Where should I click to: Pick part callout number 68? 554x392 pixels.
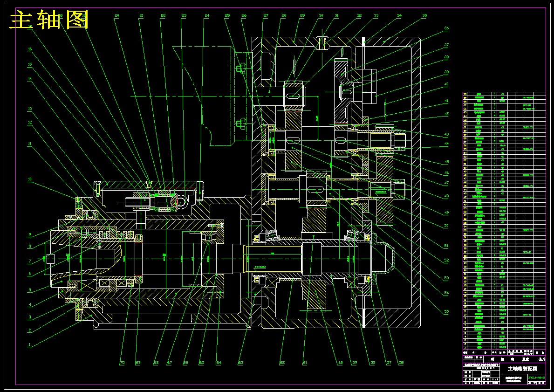point(156,363)
